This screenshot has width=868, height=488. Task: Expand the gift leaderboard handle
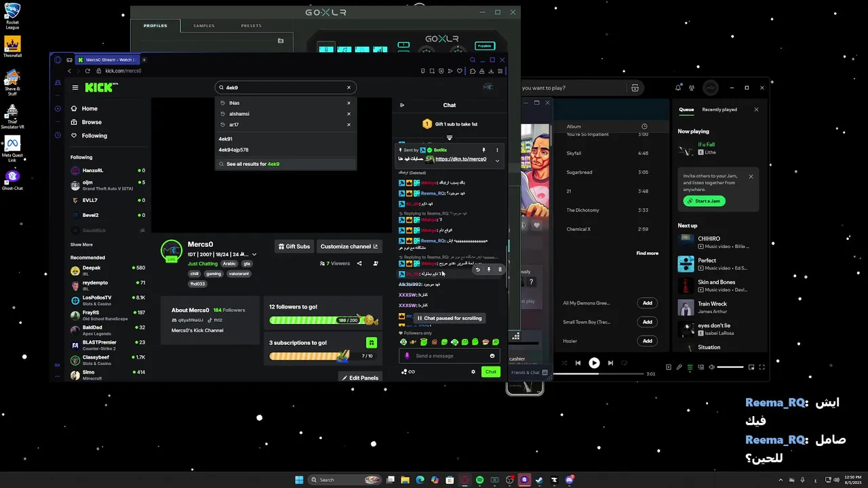click(x=450, y=138)
